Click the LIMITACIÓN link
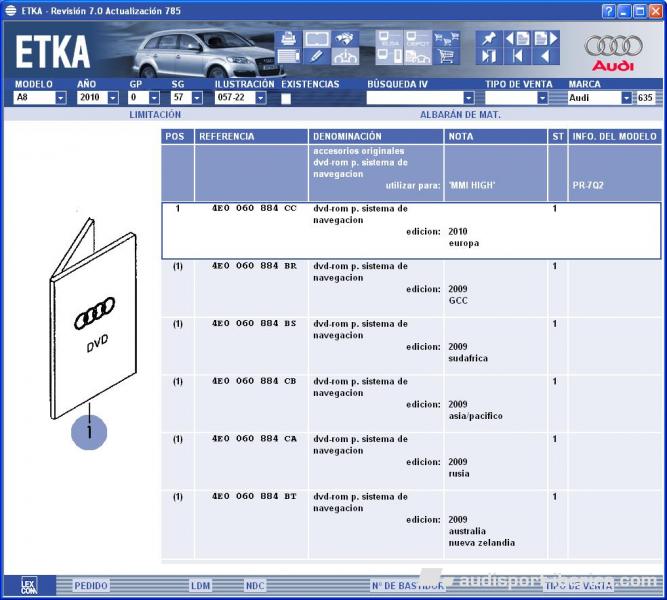667x600 pixels. tap(155, 114)
